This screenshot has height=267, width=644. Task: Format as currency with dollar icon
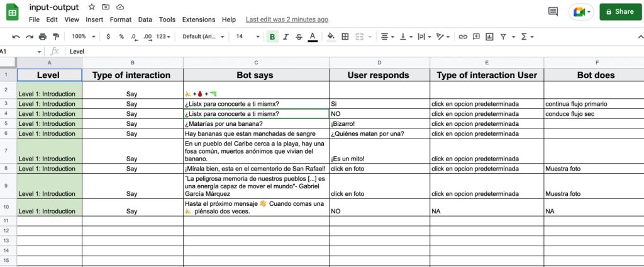[108, 37]
